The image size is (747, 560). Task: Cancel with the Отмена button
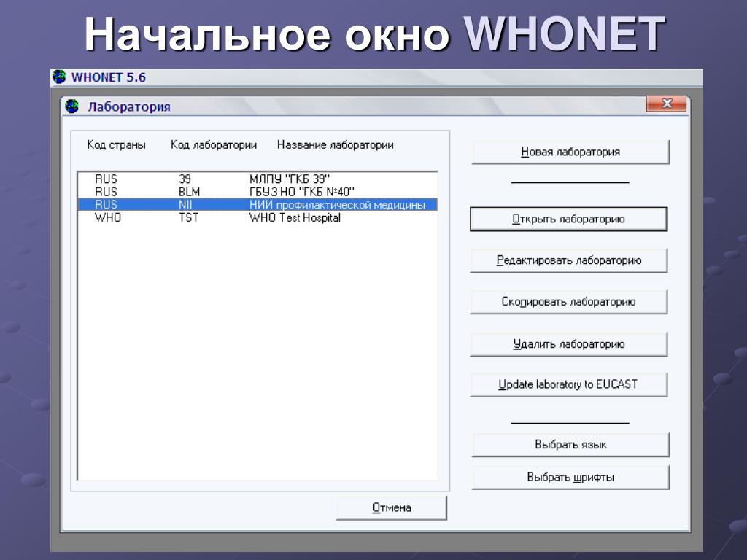392,508
